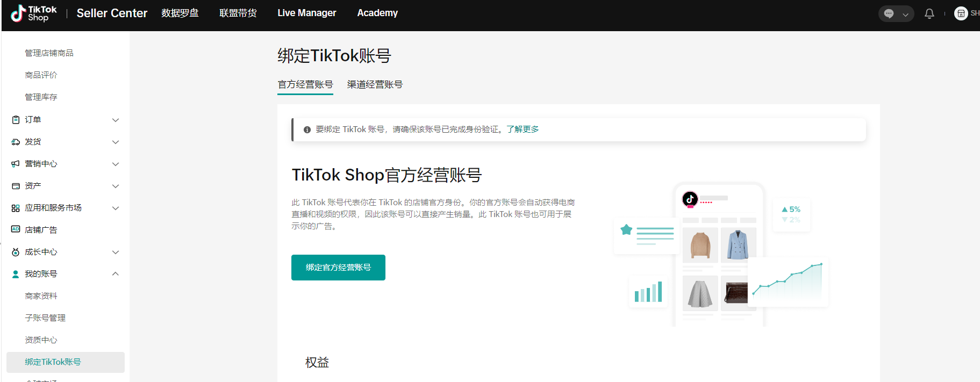Expand the 营销中心 menu chevron
This screenshot has height=382, width=980.
tap(115, 164)
